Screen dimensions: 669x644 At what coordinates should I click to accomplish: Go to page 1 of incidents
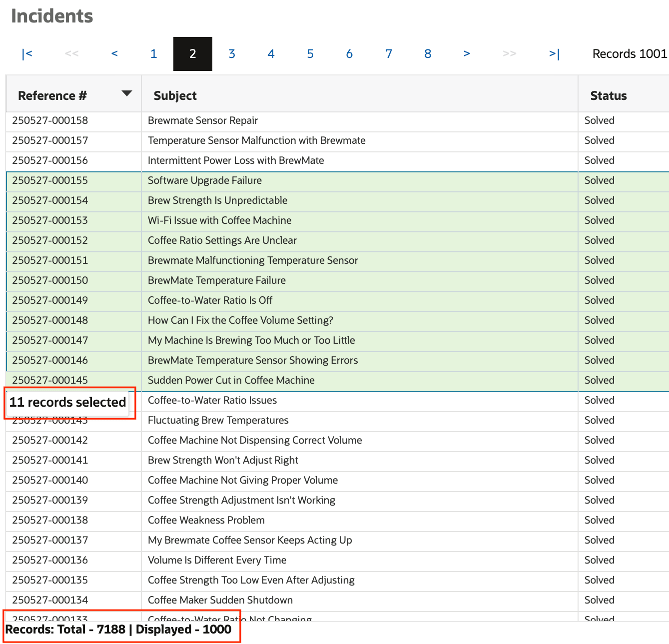pos(153,54)
